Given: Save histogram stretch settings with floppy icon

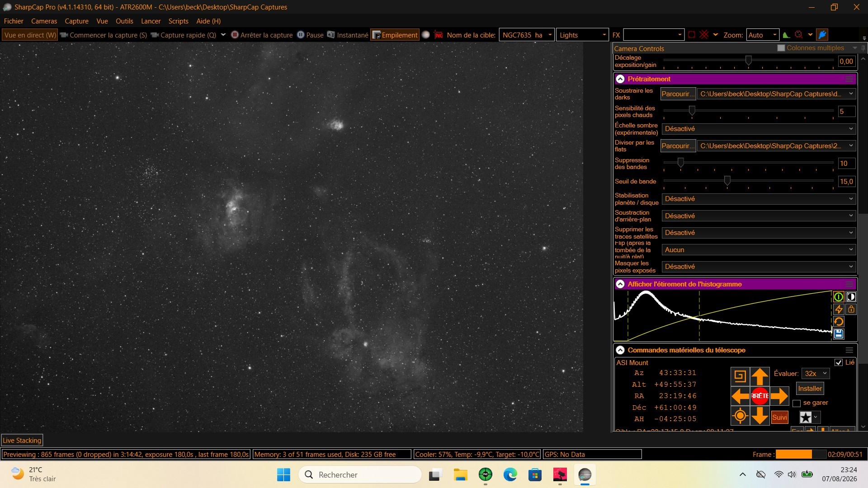Looking at the screenshot, I should [839, 334].
